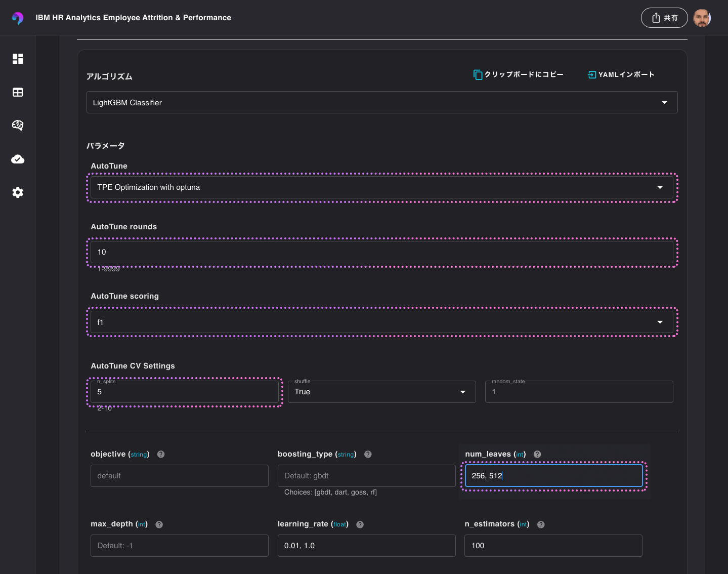Screen dimensions: 728x574
Task: Click the max_depth input field
Action: 179,546
